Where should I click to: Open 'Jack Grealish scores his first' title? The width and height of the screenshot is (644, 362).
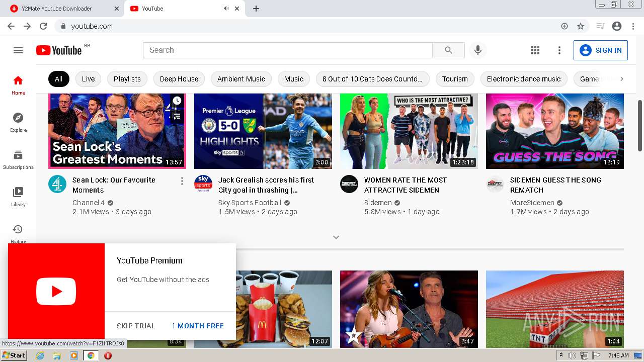coord(266,185)
